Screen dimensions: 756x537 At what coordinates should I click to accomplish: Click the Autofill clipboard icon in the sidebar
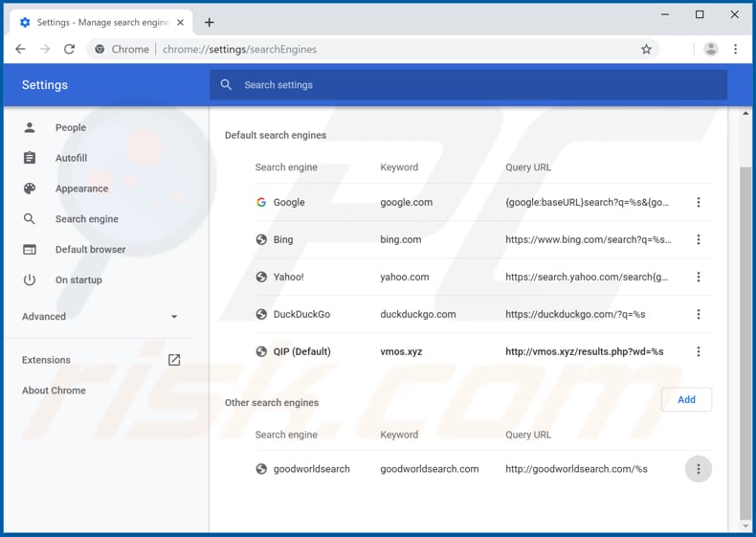tap(30, 158)
